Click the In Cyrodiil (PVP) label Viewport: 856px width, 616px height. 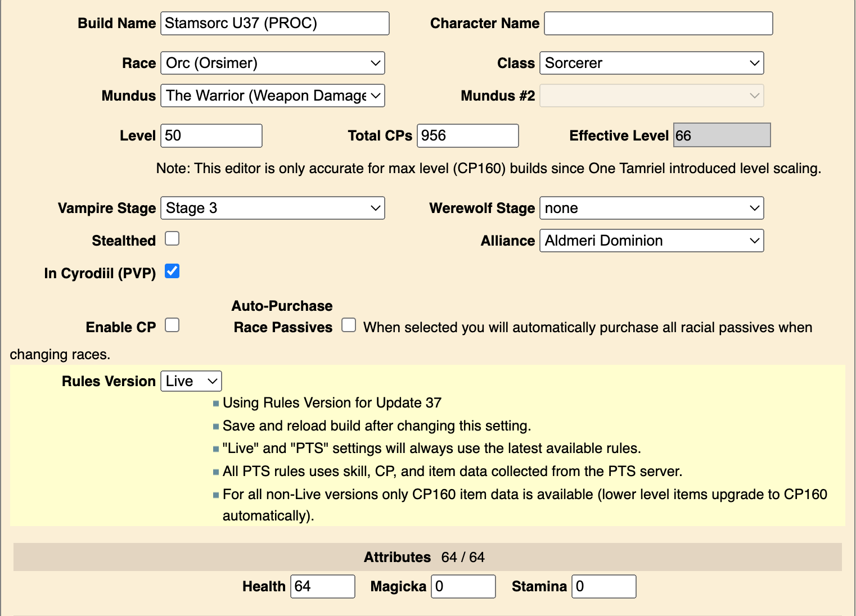(x=100, y=273)
